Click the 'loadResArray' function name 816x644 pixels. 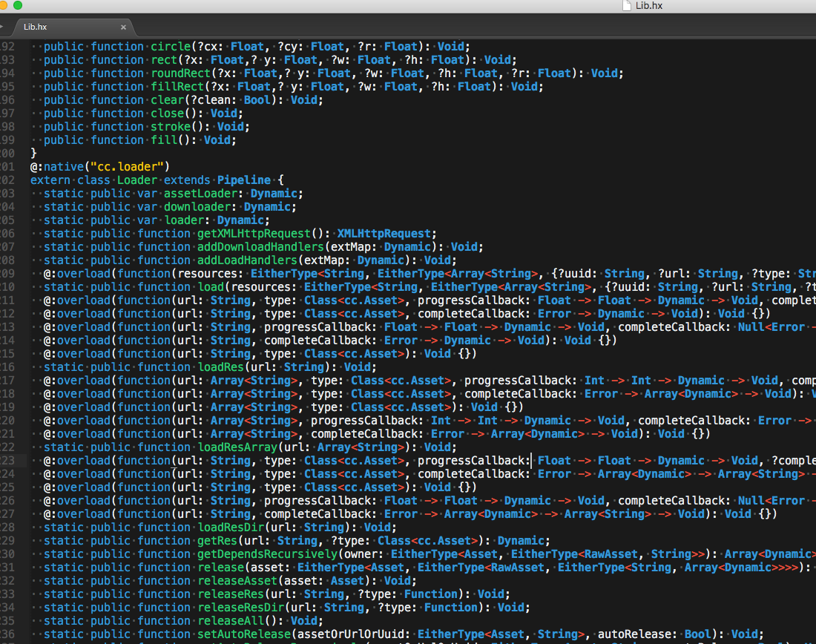pyautogui.click(x=237, y=447)
